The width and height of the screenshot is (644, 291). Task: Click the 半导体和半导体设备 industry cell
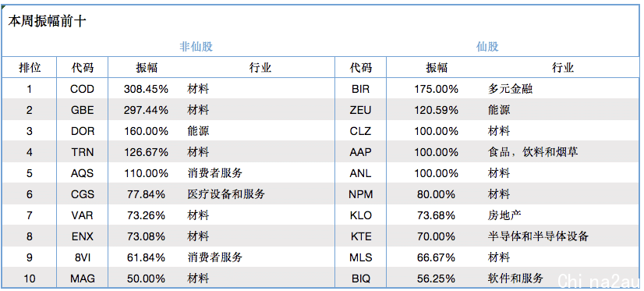point(538,236)
